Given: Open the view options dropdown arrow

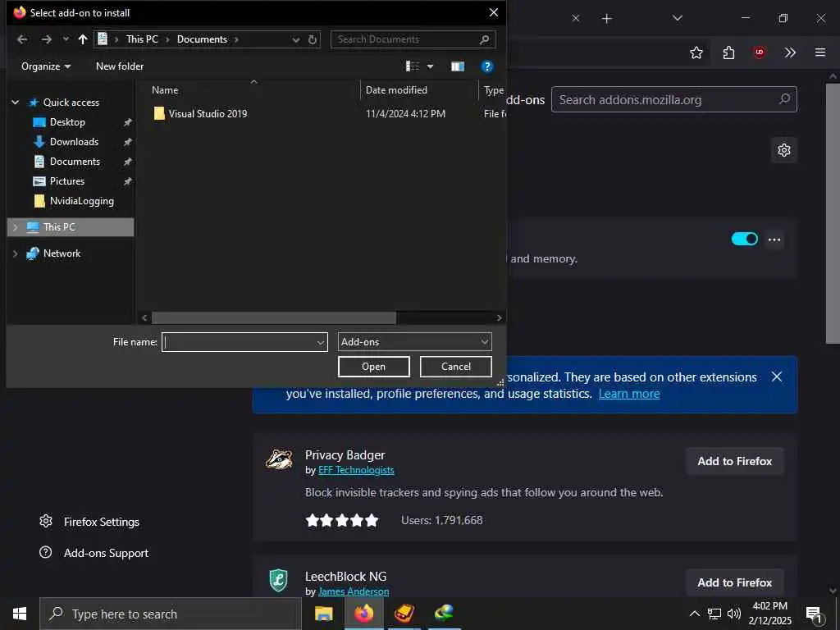Looking at the screenshot, I should (430, 66).
